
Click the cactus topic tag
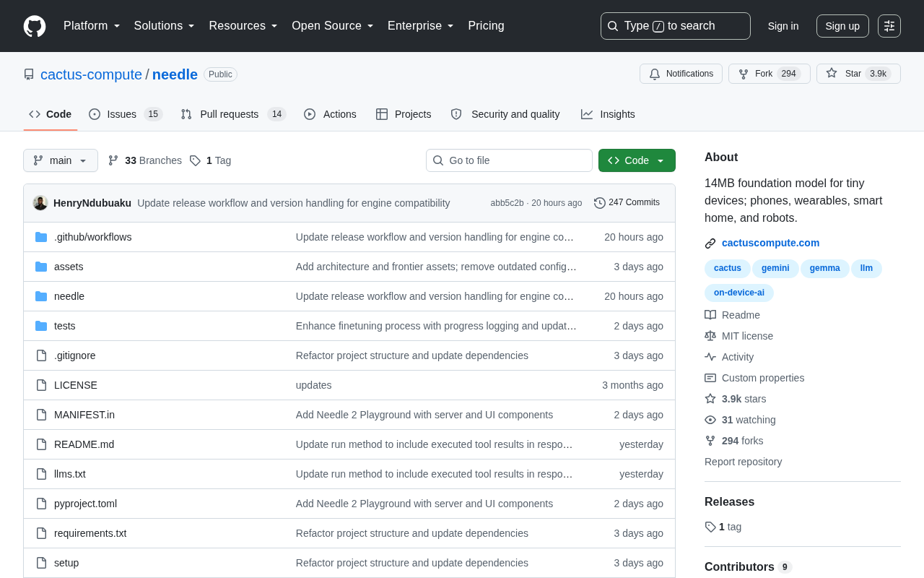point(728,268)
